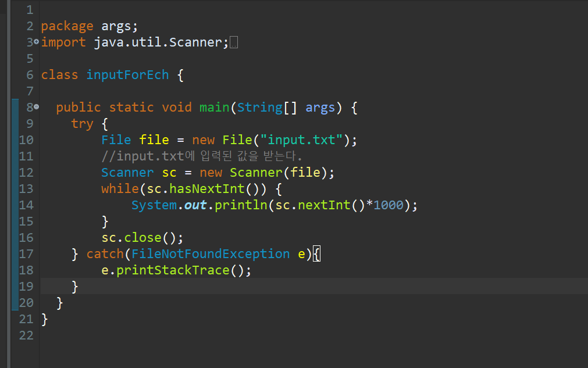Click 'nextInt' on line 14
588x368 pixels.
324,205
